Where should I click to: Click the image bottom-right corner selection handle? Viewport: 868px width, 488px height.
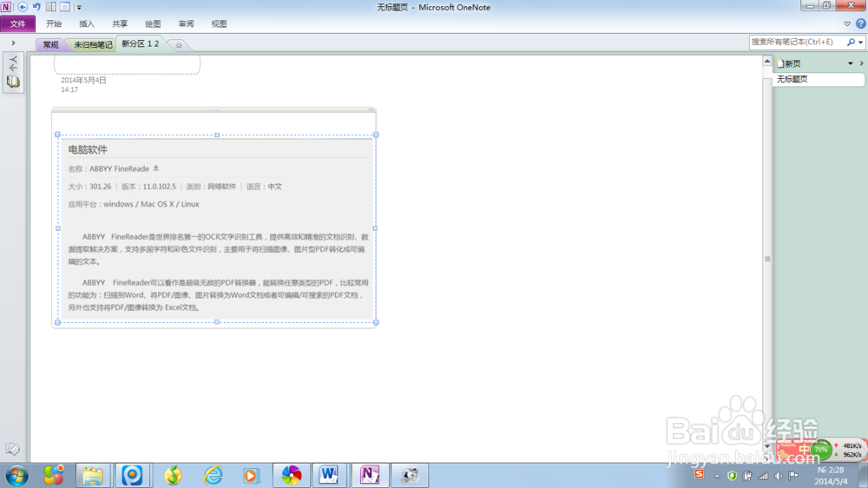376,322
